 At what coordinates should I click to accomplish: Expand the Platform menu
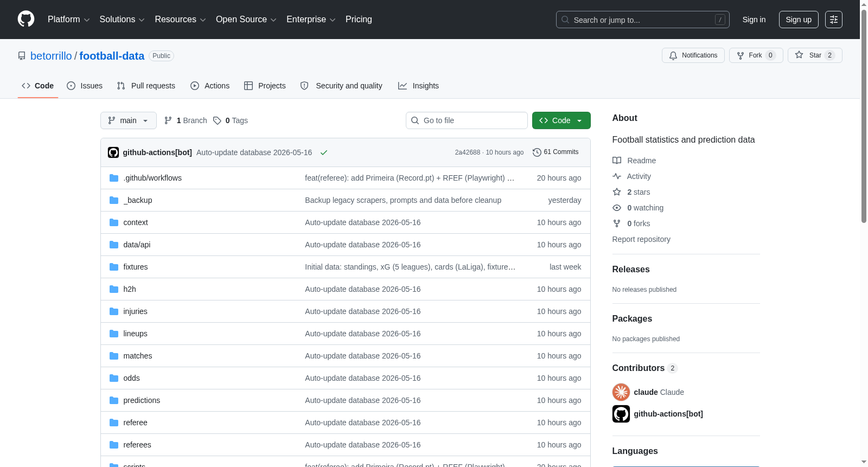tap(68, 20)
